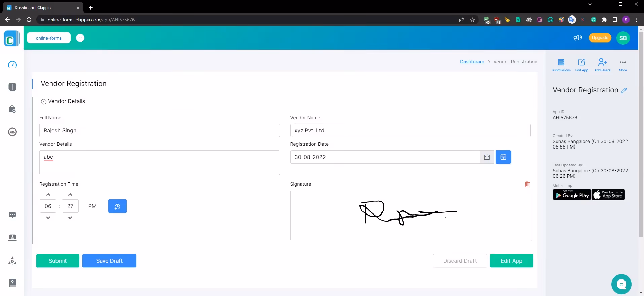Go to the Dashboard breadcrumb link

click(x=472, y=62)
